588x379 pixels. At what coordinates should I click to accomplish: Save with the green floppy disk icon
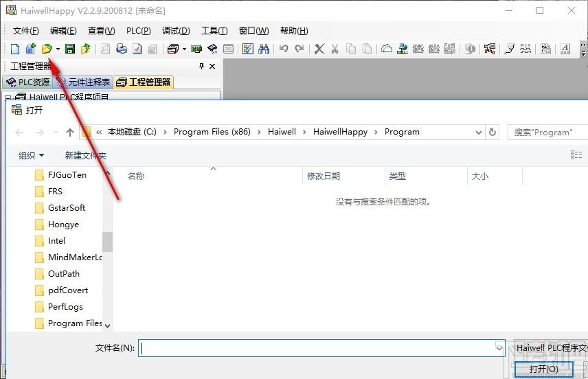(x=70, y=49)
